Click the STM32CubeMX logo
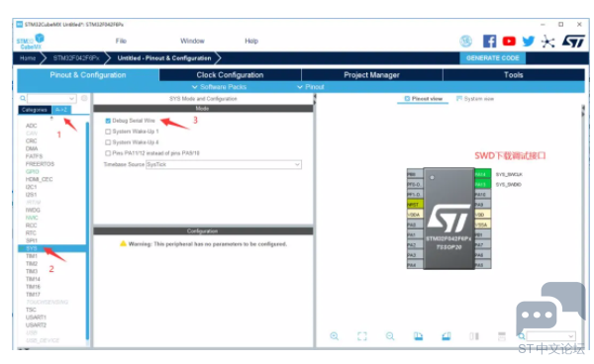The height and width of the screenshot is (364, 594). tap(31, 42)
